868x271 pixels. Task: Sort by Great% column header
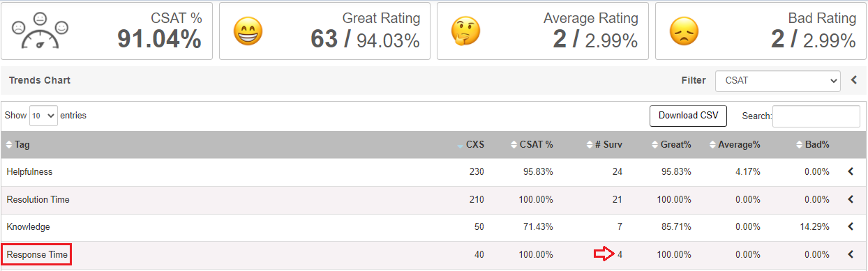671,145
